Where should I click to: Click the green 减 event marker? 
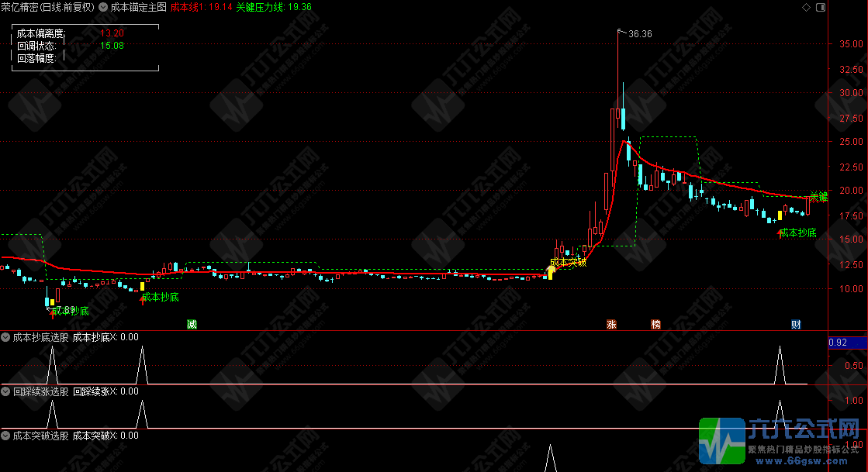point(192,324)
